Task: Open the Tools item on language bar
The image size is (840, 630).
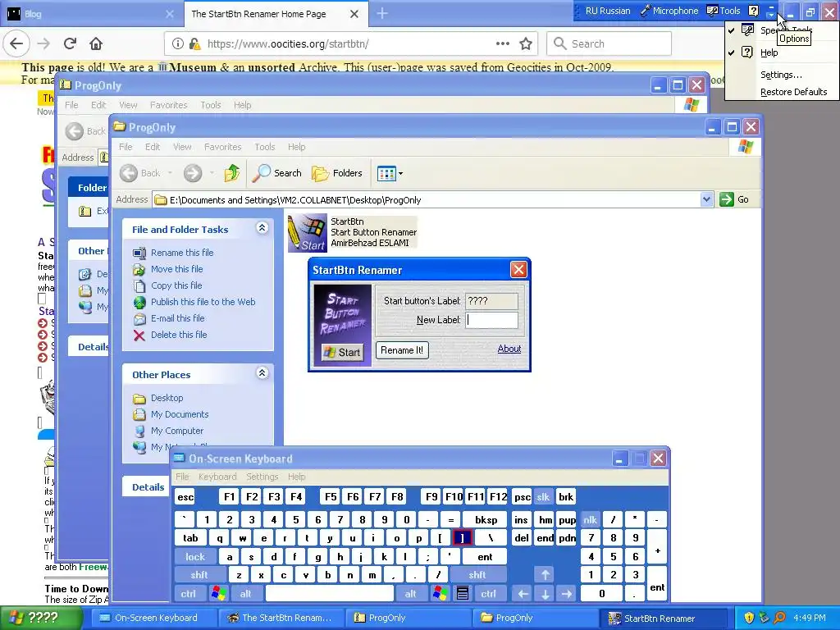Action: [724, 11]
